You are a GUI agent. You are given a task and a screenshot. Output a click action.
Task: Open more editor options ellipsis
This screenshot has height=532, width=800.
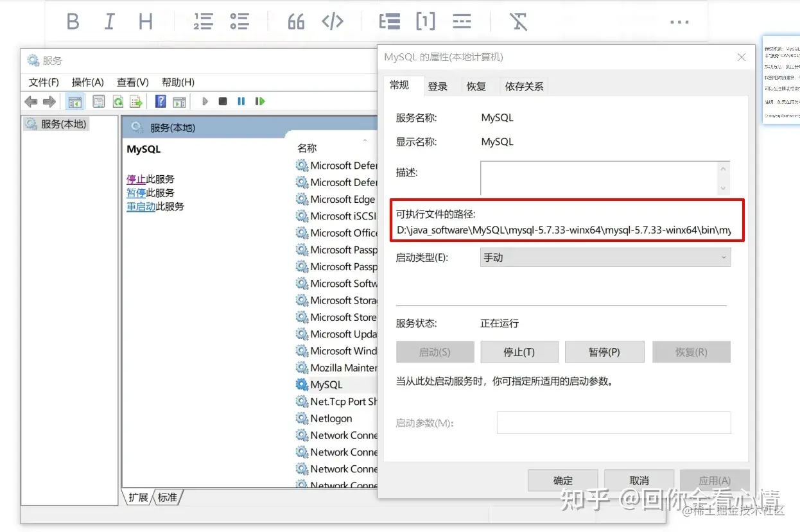[x=679, y=22]
